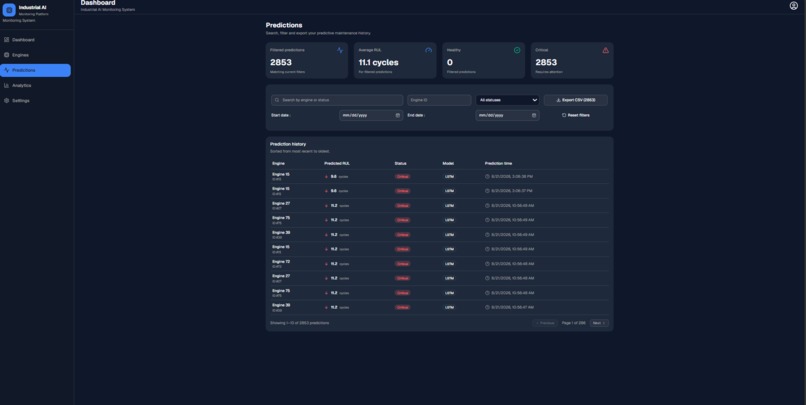Click the 2853 value on Filtered predictions card
This screenshot has width=806, height=405.
(x=281, y=62)
